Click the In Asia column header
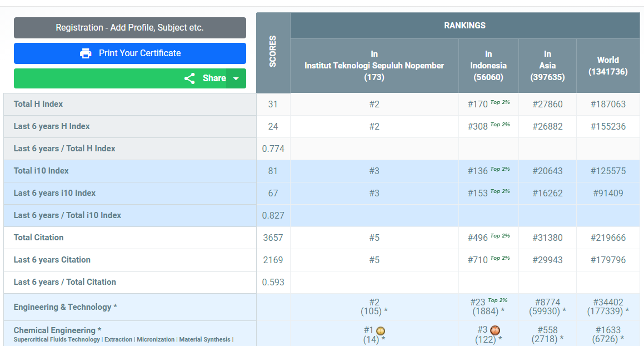The image size is (644, 346). [547, 66]
